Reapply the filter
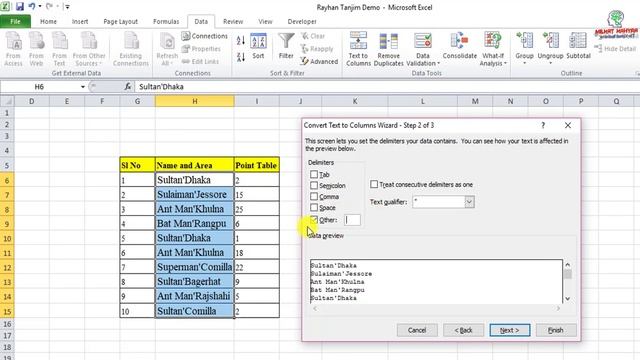The height and width of the screenshot is (360, 640). [317, 49]
